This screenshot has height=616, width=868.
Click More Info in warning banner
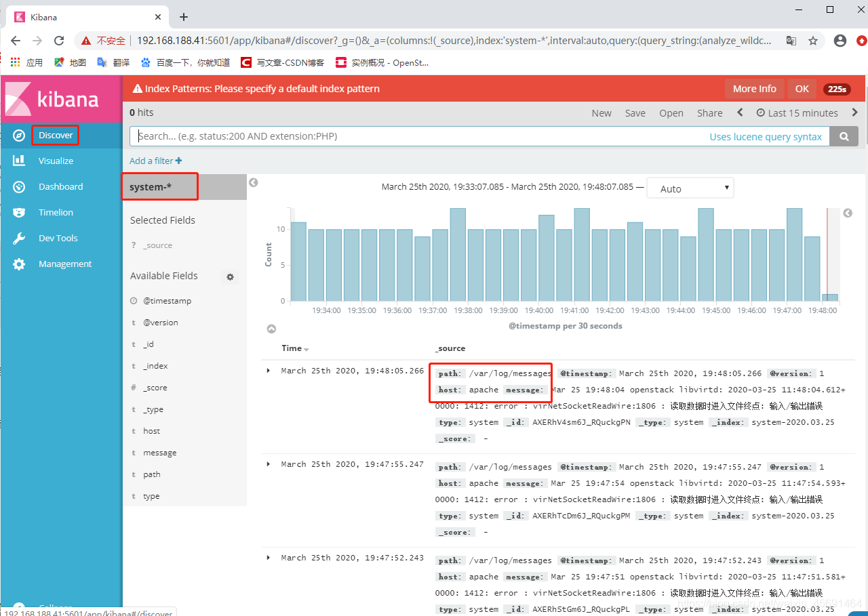754,89
